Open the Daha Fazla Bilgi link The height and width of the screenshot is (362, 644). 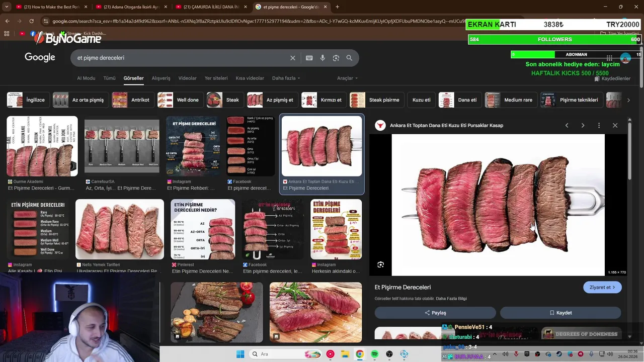click(x=451, y=299)
